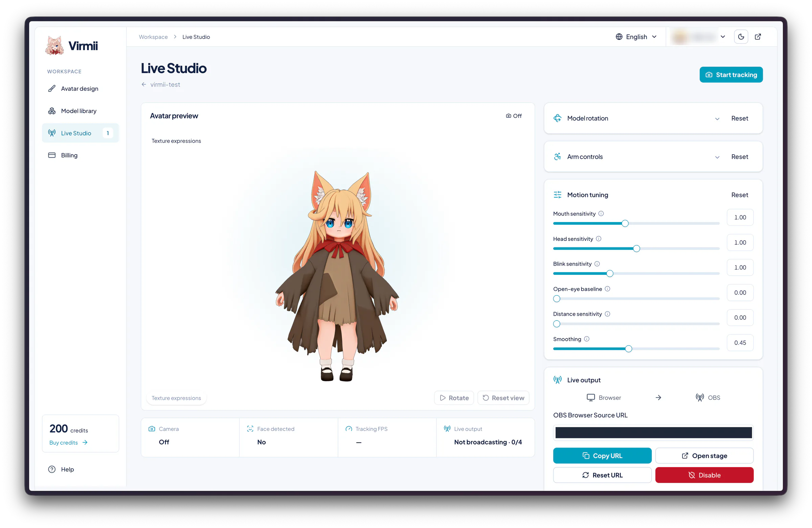Click info icon next to Blink sensitivity
812x528 pixels.
pyautogui.click(x=597, y=264)
